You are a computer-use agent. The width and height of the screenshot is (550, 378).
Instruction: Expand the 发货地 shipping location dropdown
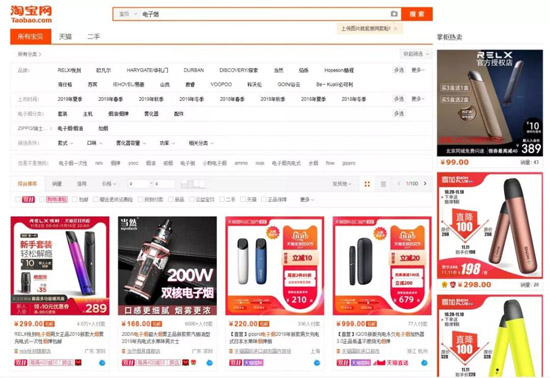tap(341, 184)
